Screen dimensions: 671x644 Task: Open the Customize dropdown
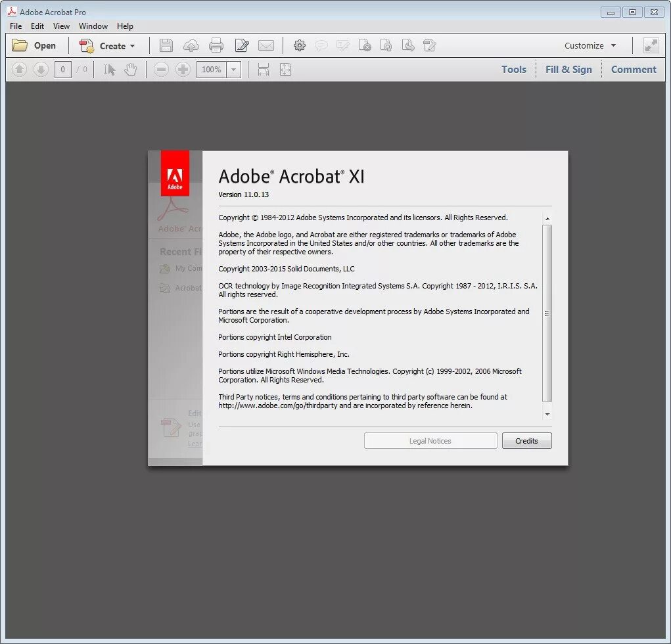[x=590, y=45]
